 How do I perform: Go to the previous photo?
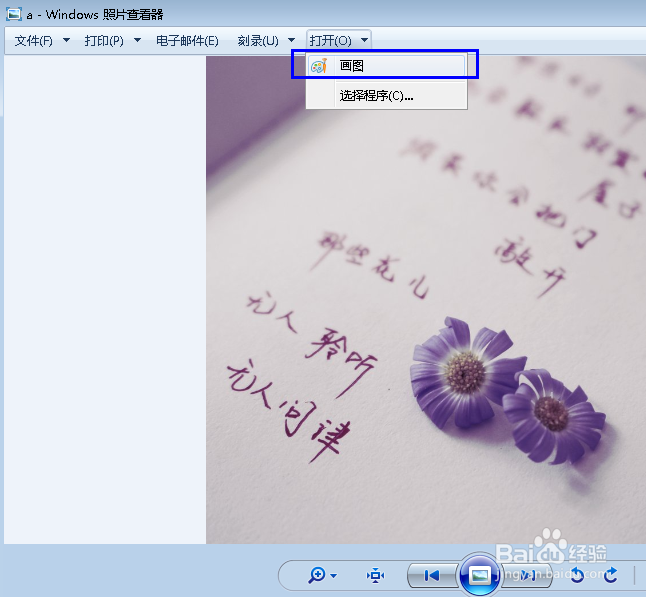(432, 575)
